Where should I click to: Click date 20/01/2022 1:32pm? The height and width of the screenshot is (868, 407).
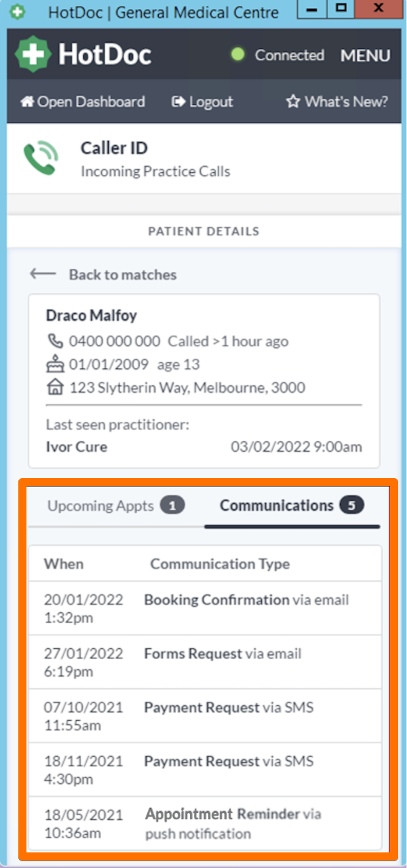pyautogui.click(x=83, y=608)
